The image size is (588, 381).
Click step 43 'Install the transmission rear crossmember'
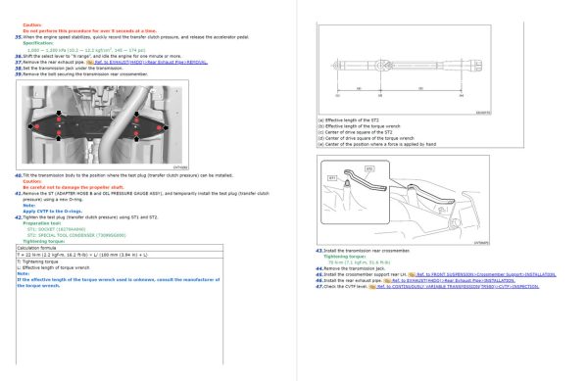coord(367,251)
